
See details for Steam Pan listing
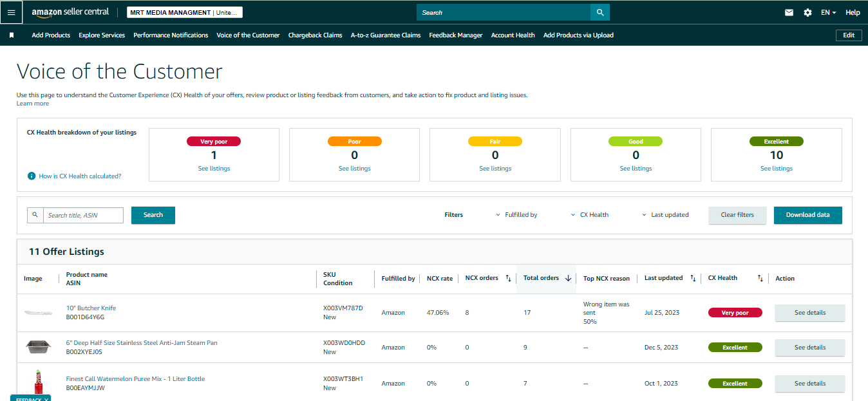tap(809, 348)
